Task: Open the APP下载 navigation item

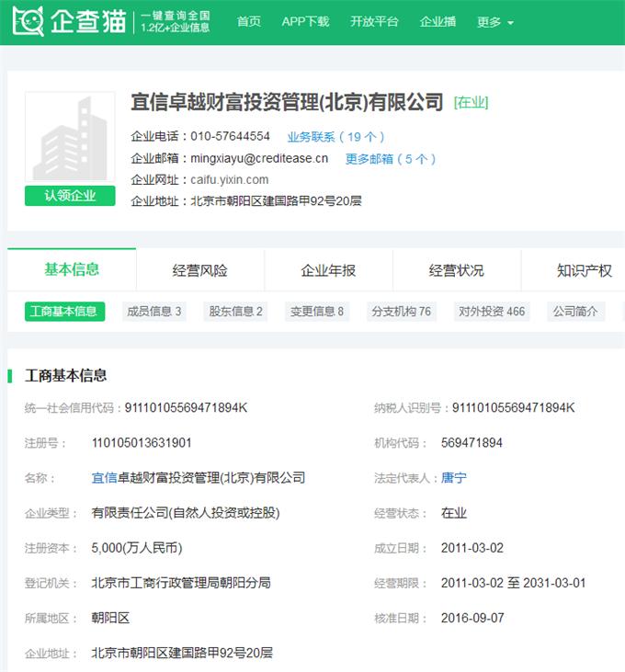Action: coord(305,21)
